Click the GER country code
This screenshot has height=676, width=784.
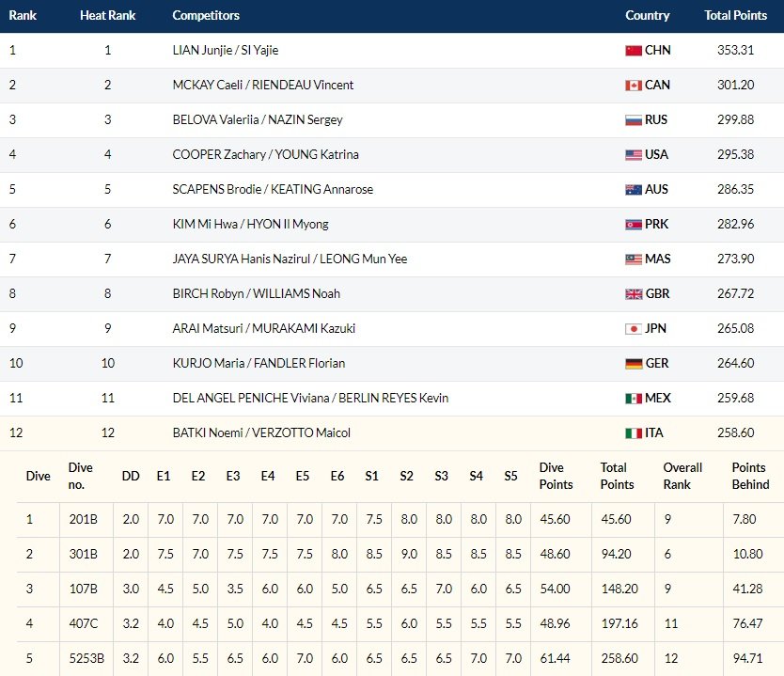point(657,364)
